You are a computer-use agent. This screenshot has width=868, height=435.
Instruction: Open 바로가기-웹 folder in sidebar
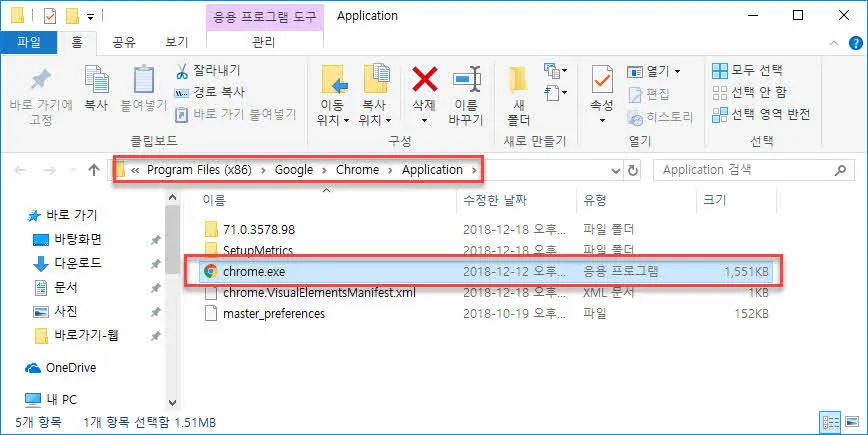pos(76,335)
